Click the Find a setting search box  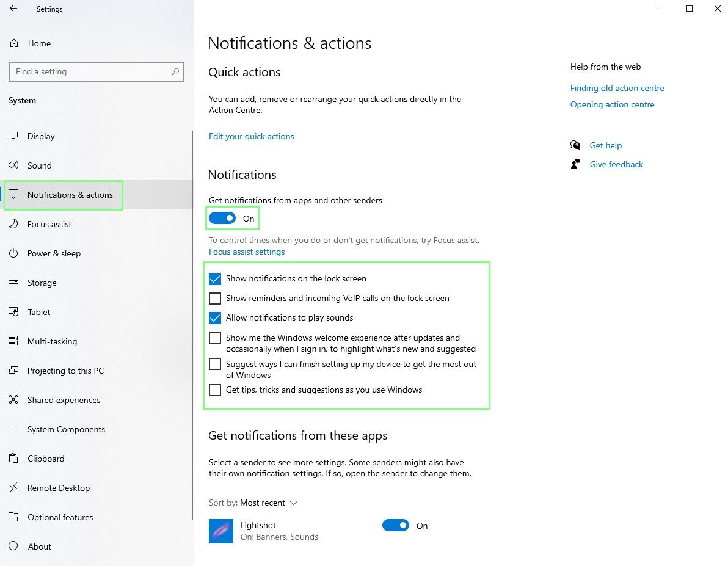[92, 72]
